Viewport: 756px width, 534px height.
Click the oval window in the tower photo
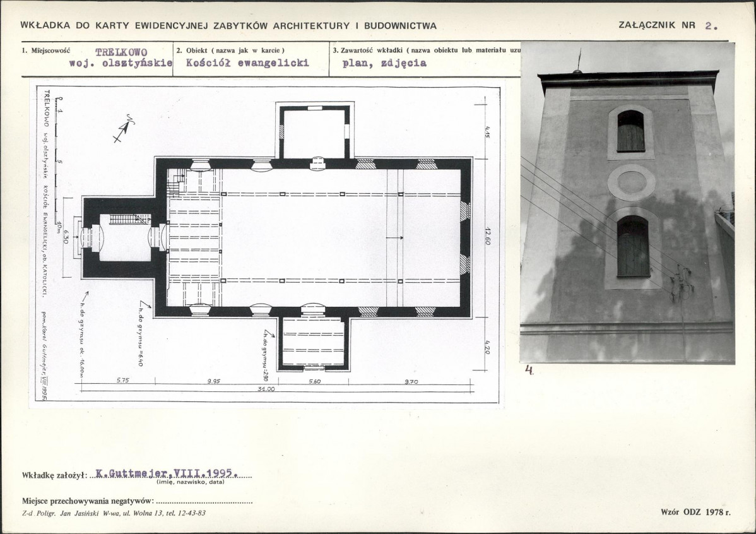click(x=632, y=182)
